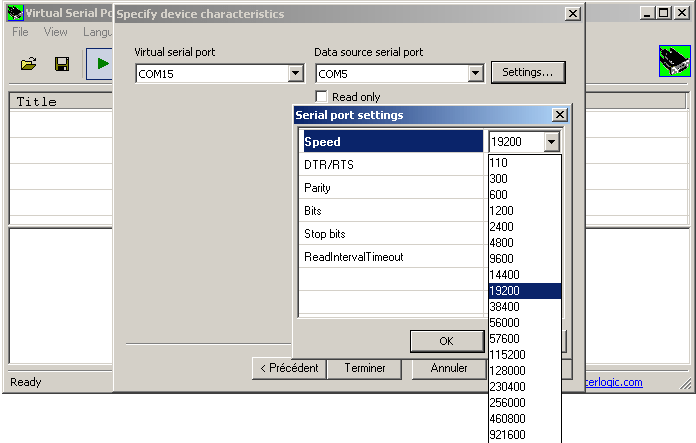Open the View menu
696x443 pixels.
point(55,32)
